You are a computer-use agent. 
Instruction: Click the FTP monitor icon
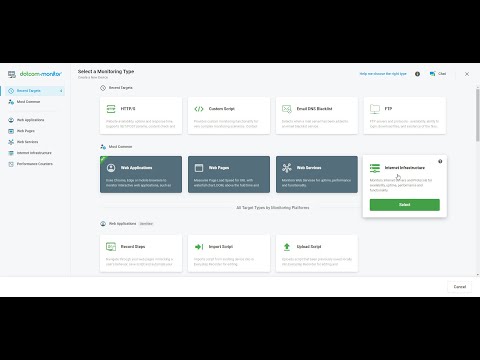(x=375, y=109)
